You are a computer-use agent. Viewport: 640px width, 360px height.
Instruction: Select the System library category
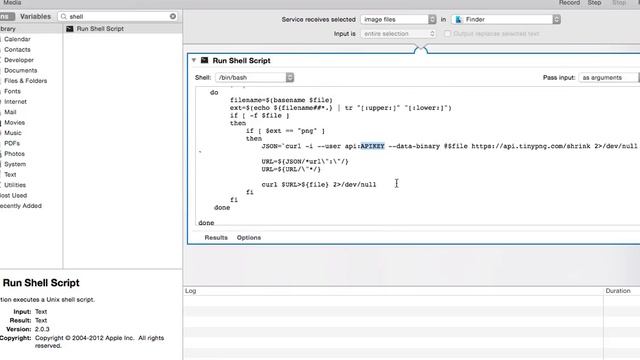[15, 164]
